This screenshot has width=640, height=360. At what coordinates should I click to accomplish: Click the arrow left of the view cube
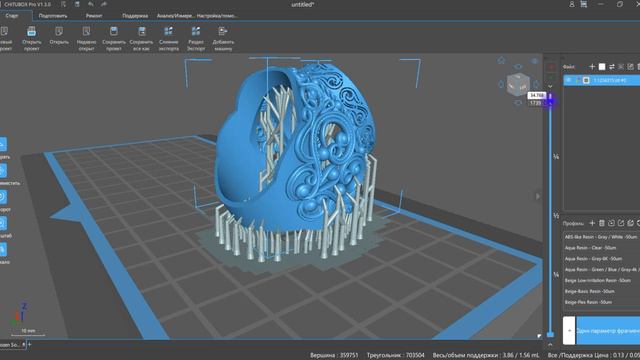click(x=502, y=84)
